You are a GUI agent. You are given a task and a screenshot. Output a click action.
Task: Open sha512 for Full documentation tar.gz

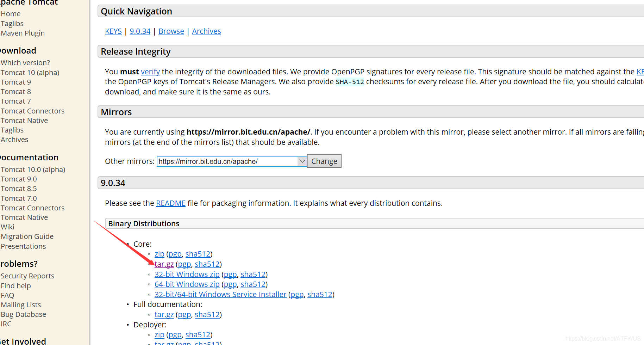207,315
